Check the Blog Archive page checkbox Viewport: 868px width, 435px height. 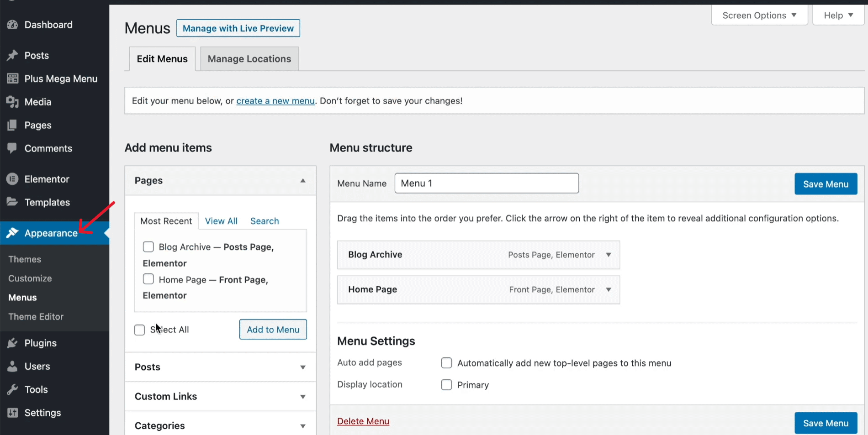click(x=148, y=247)
